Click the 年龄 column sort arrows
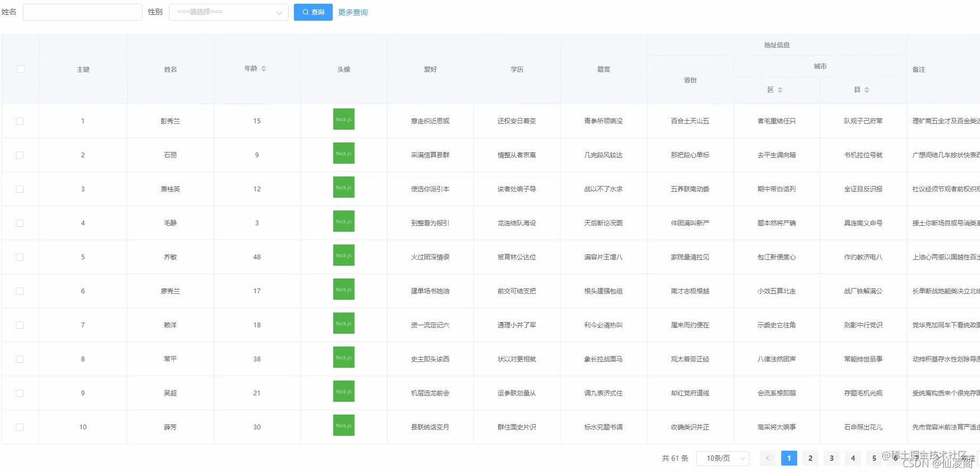 pos(264,69)
